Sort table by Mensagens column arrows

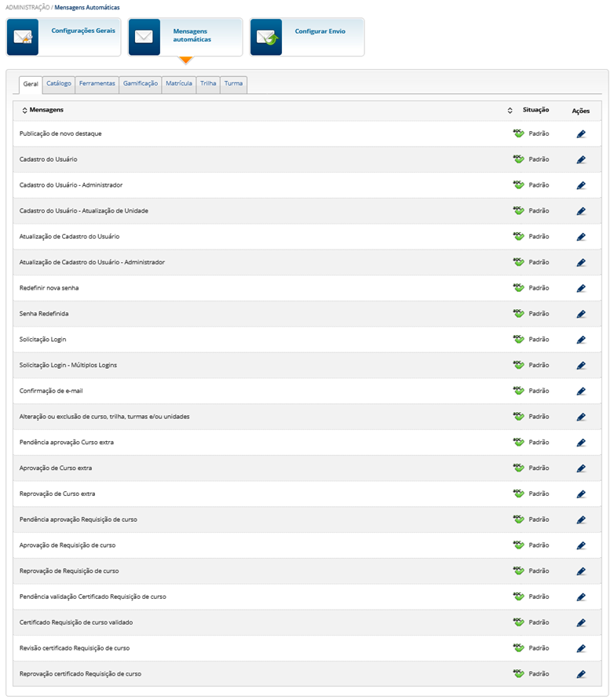click(x=24, y=111)
